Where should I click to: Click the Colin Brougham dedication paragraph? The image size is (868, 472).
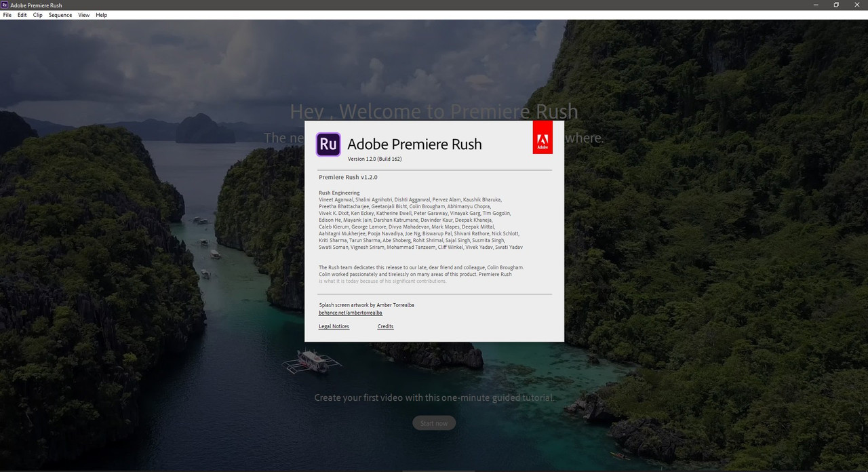click(421, 274)
